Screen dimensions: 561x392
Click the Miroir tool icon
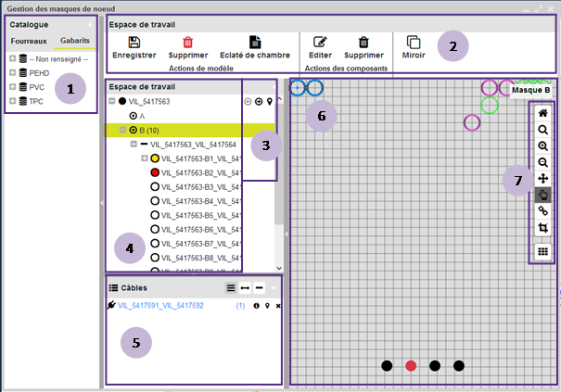tap(414, 43)
